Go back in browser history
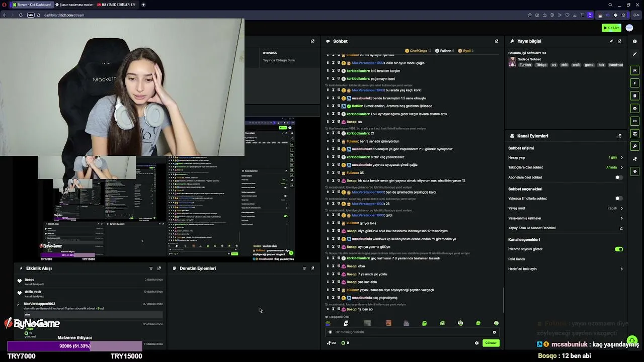The width and height of the screenshot is (644, 362). (4, 15)
